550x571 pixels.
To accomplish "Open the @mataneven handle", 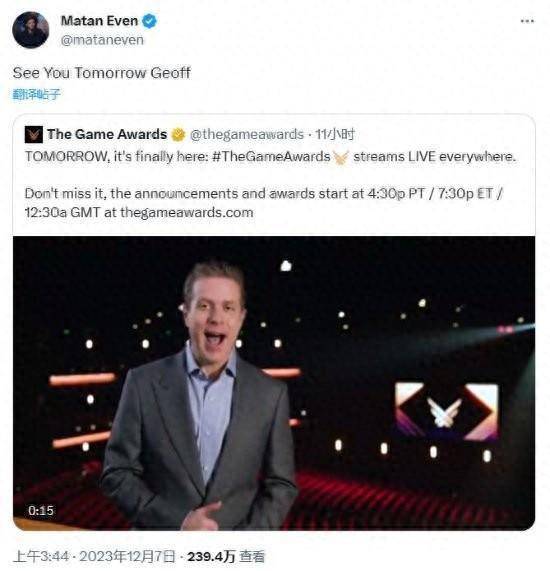I will pyautogui.click(x=102, y=40).
